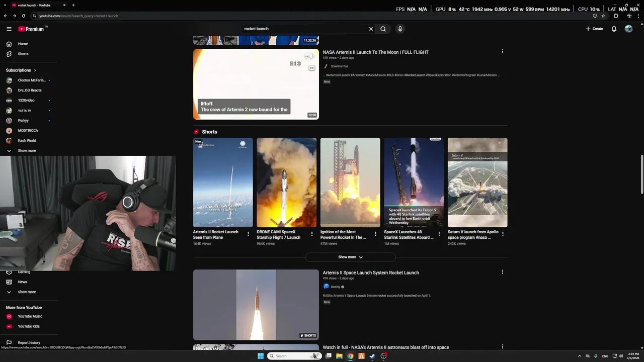Open the Boeing channel link
Image resolution: width=644 pixels, height=362 pixels.
click(x=333, y=287)
